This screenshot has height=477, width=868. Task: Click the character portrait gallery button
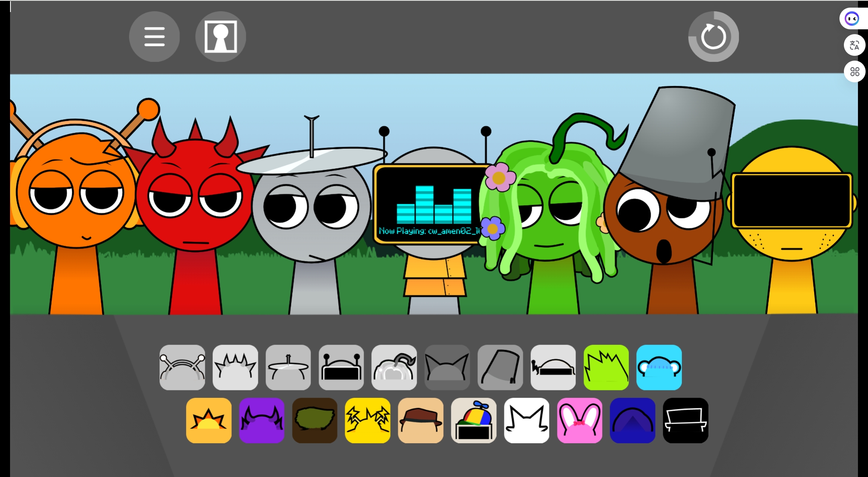tap(221, 37)
